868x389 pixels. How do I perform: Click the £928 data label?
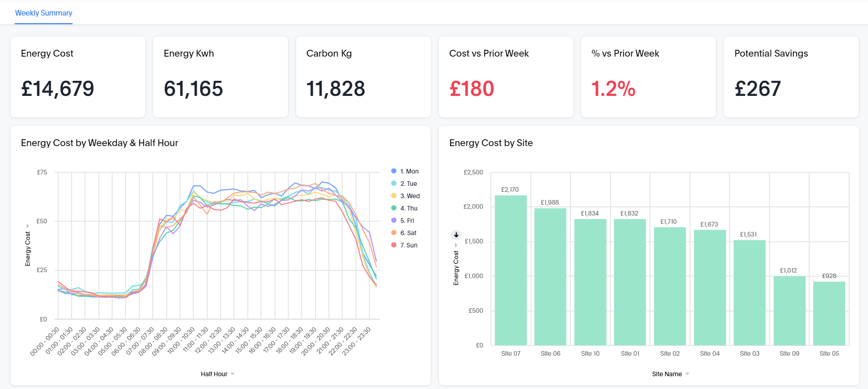tap(829, 276)
